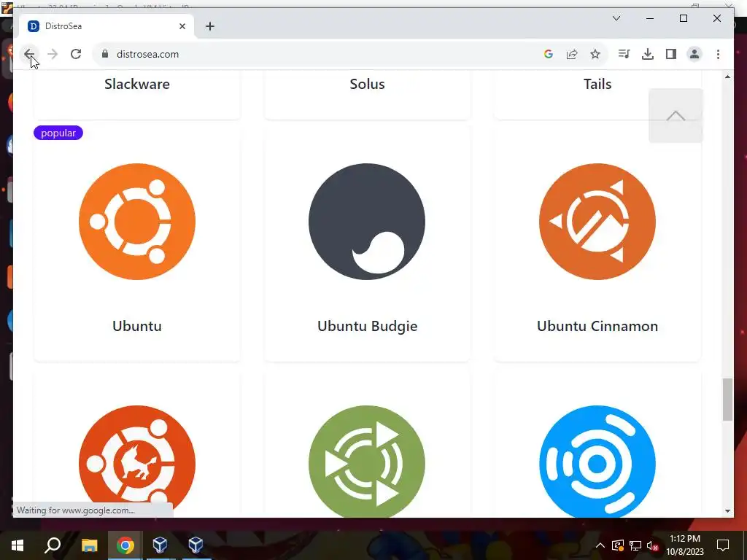747x560 pixels.
Task: Open the Chrome profile avatar
Action: (x=694, y=54)
